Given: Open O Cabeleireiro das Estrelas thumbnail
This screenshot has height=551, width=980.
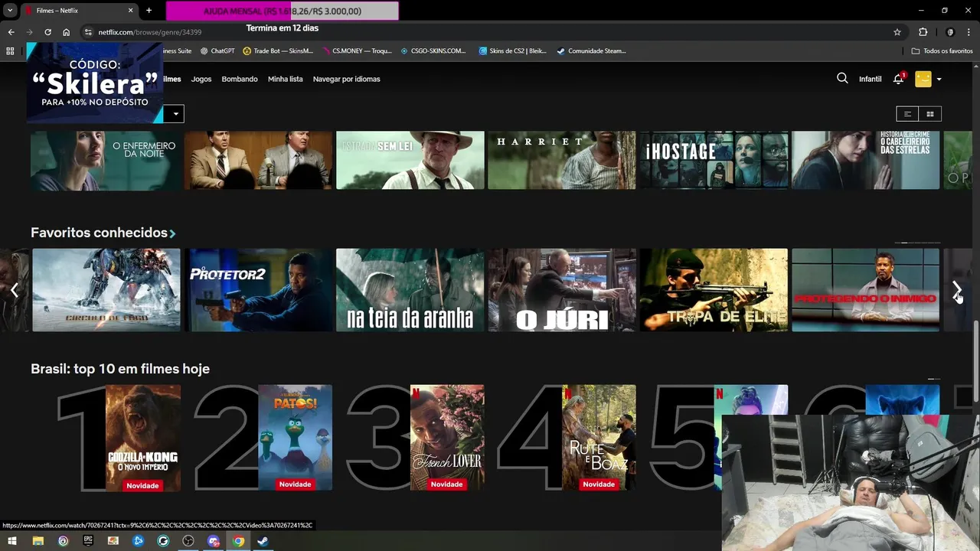Looking at the screenshot, I should [x=865, y=160].
